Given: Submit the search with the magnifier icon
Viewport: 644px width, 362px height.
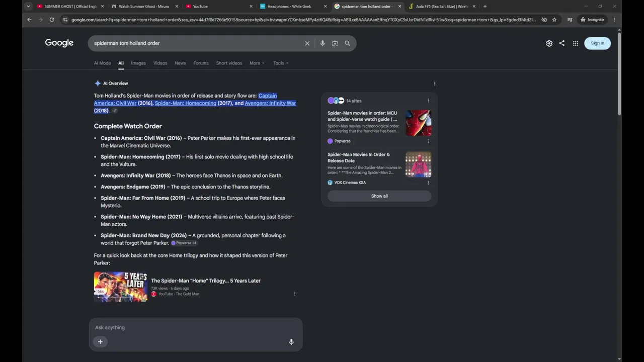Looking at the screenshot, I should [x=347, y=43].
